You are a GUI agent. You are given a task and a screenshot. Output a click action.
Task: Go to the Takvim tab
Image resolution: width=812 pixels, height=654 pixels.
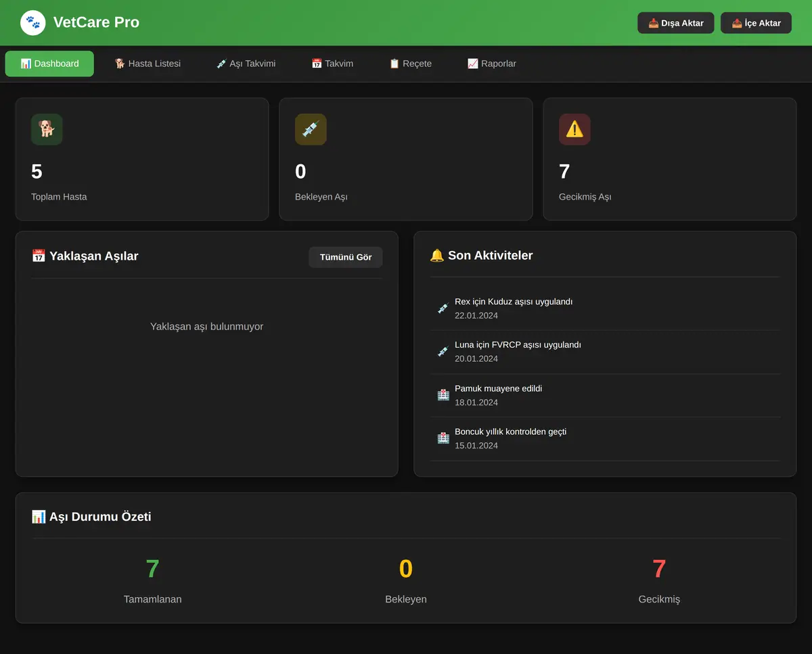pos(332,64)
